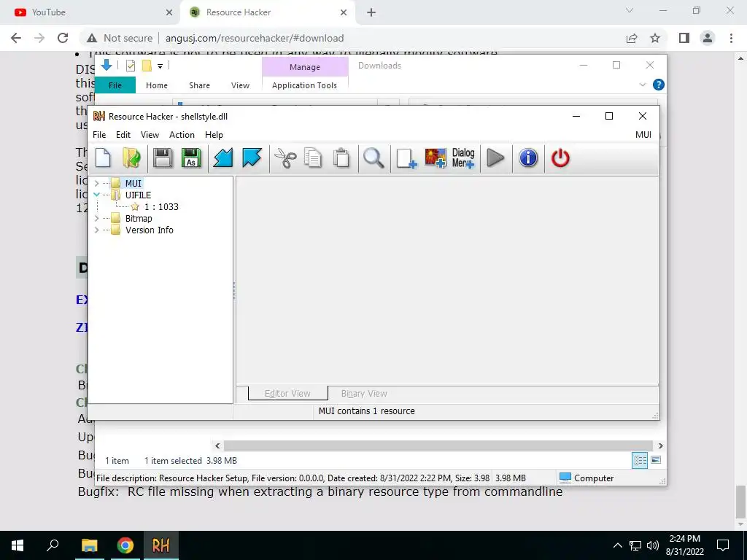Click the blue down-left arrow toolbar icon
Screen dimensions: 747x560
point(223,158)
